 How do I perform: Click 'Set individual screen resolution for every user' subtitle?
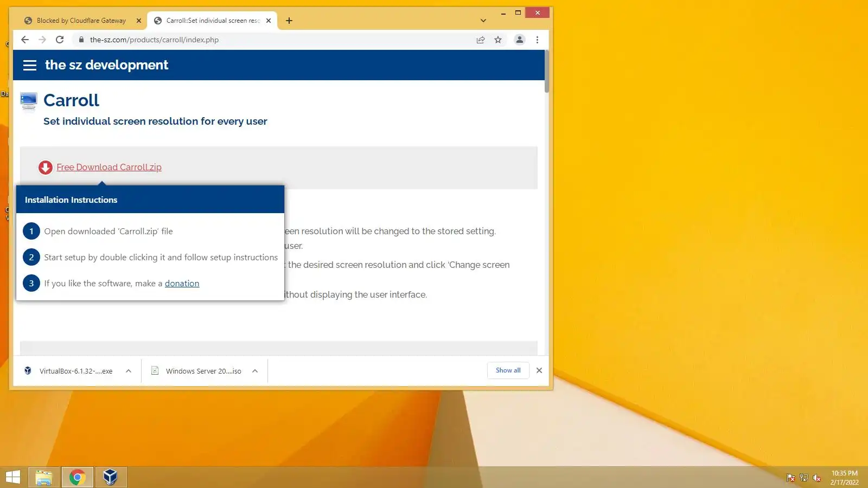(x=155, y=121)
